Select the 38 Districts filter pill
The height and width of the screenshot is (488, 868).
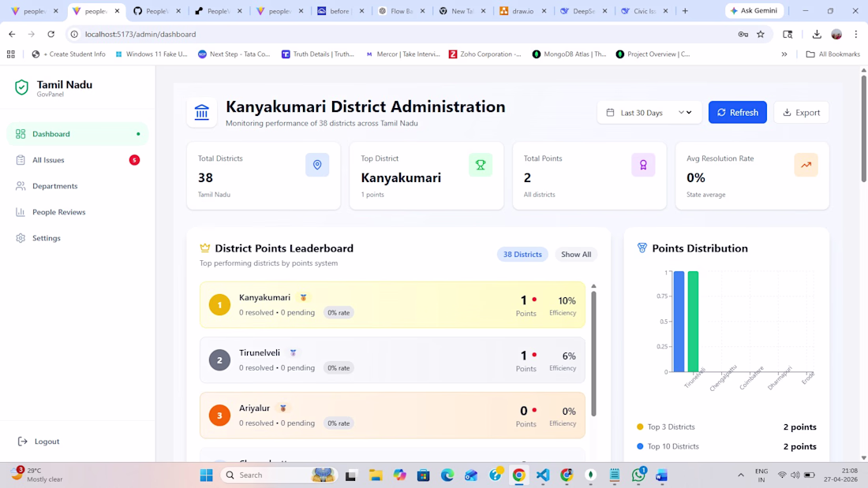click(522, 255)
